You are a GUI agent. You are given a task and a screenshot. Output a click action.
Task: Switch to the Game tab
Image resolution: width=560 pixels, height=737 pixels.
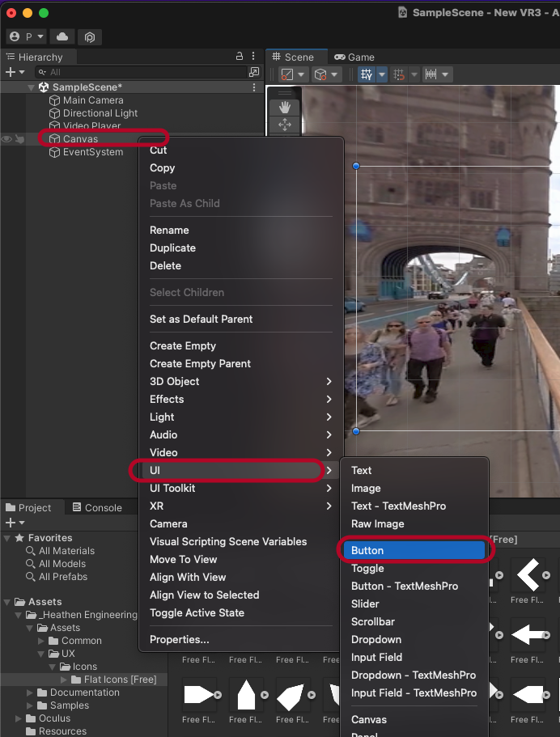pos(354,57)
